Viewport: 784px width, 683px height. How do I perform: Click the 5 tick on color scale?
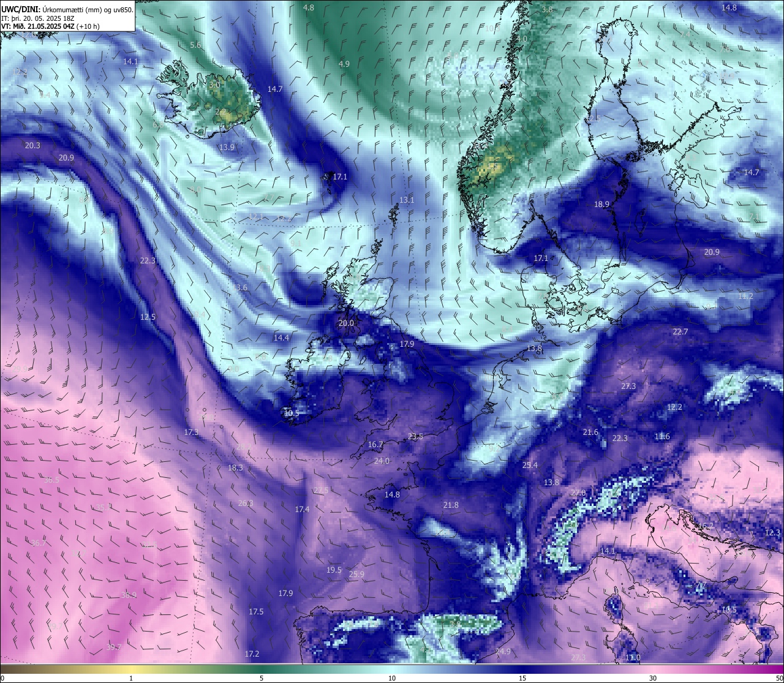pyautogui.click(x=262, y=678)
